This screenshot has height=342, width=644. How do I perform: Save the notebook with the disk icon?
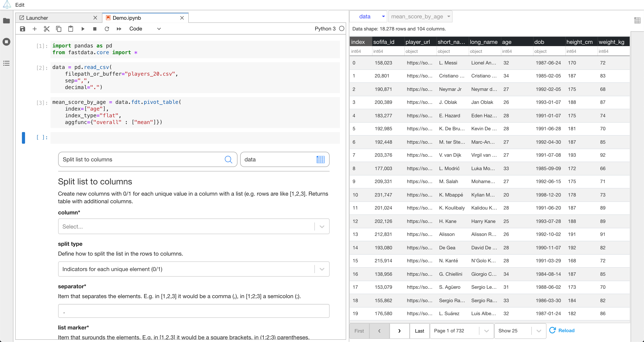click(x=23, y=29)
